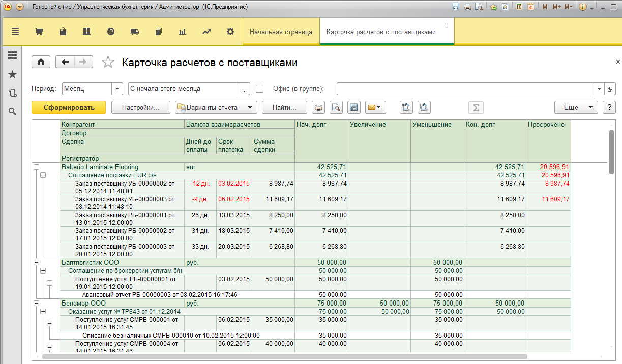
Task: Open the Месяц period dropdown
Action: pyautogui.click(x=117, y=88)
